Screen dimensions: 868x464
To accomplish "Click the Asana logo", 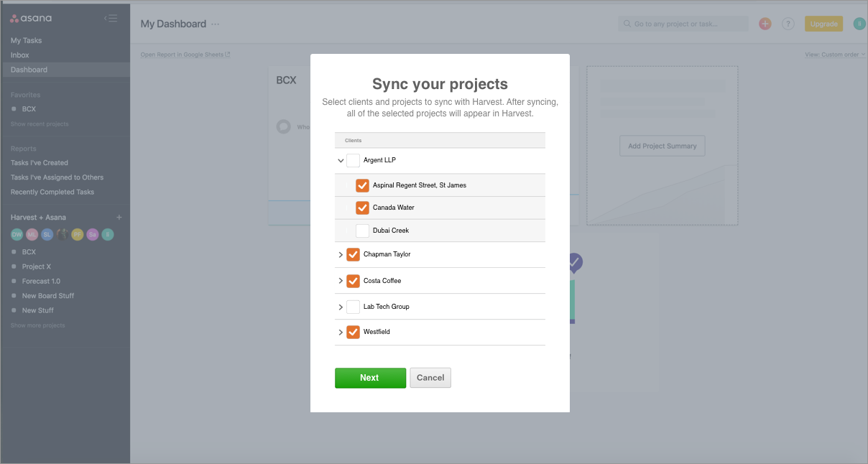I will coord(31,18).
